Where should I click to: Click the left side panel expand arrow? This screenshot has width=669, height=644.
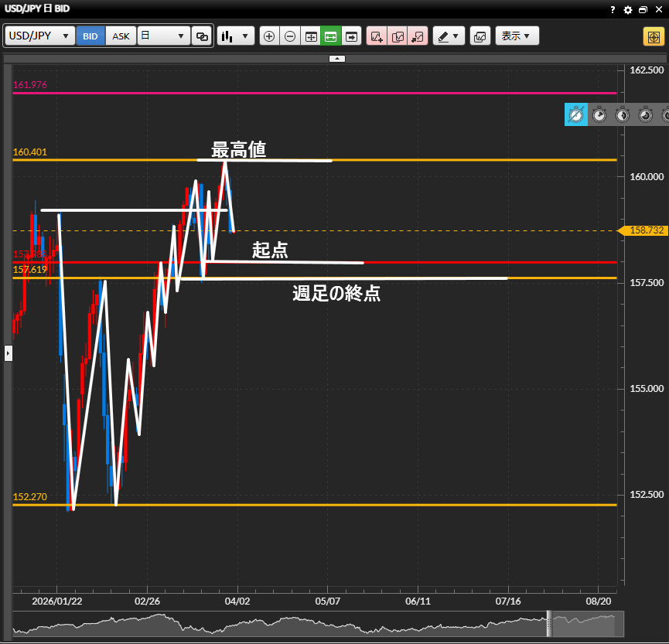(9, 353)
